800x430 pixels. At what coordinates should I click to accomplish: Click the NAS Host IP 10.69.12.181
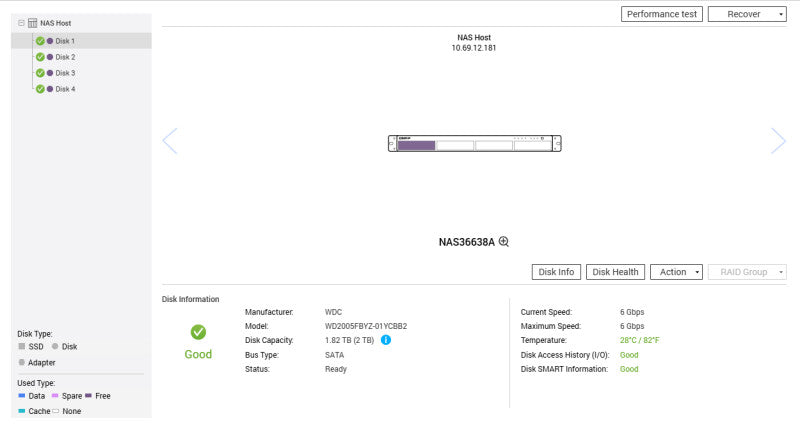click(x=473, y=48)
